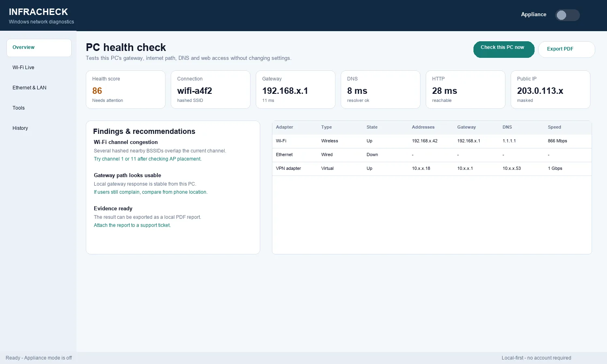
Task: Click the Wired type cell
Action: pos(327,154)
